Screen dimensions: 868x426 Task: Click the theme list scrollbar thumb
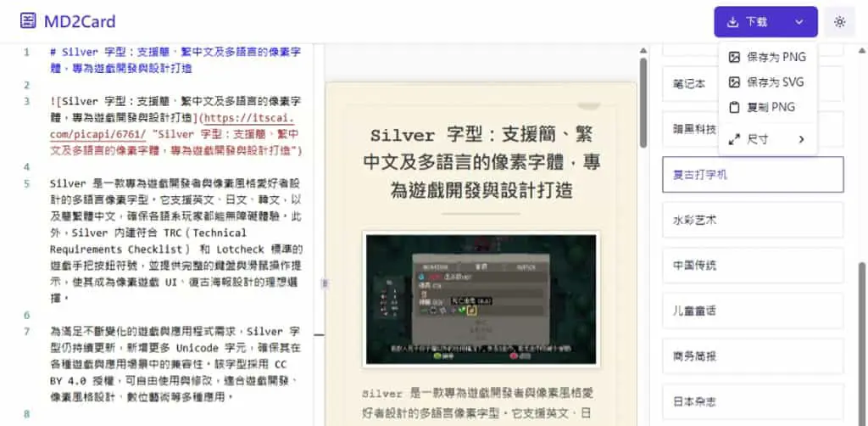[862, 344]
